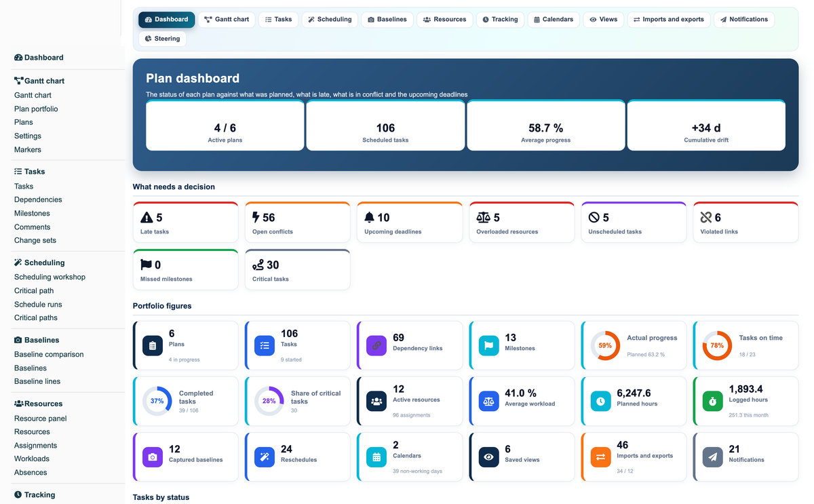Click the Planned hours clock icon

coord(600,401)
